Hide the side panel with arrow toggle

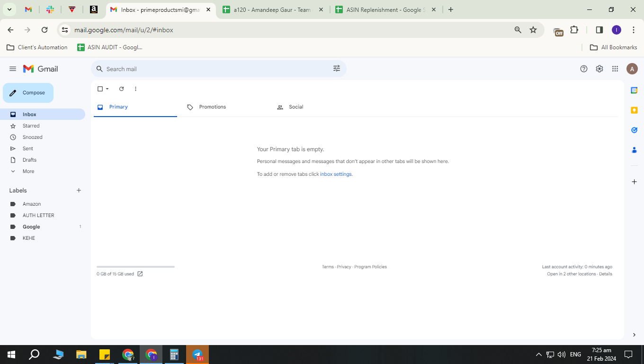point(634,335)
